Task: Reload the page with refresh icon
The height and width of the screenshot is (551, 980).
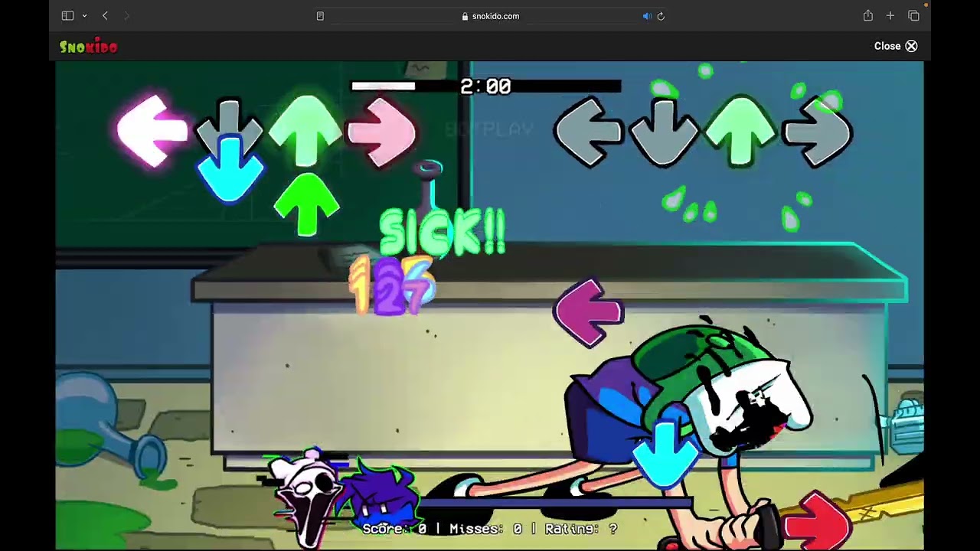Action: point(661,16)
